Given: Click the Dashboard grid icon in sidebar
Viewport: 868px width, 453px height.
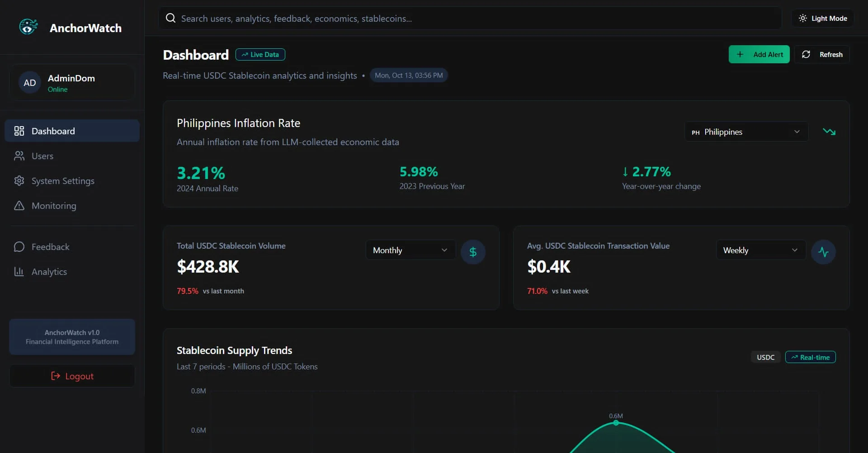Looking at the screenshot, I should tap(19, 131).
